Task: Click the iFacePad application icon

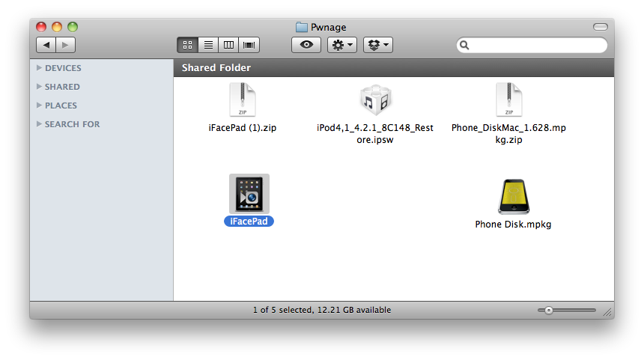Action: click(x=249, y=194)
